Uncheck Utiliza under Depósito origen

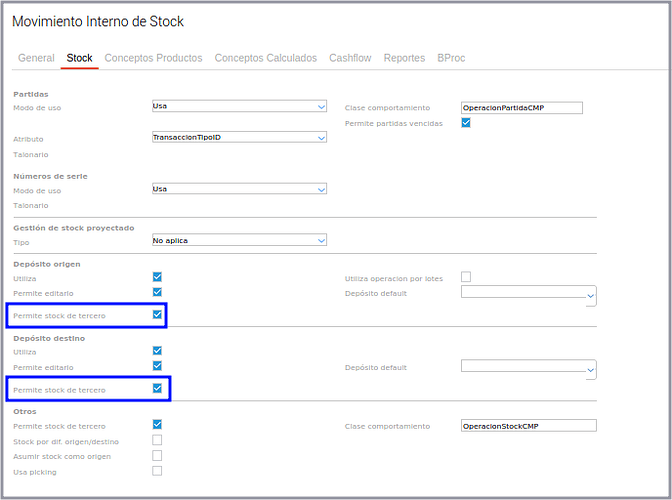157,277
